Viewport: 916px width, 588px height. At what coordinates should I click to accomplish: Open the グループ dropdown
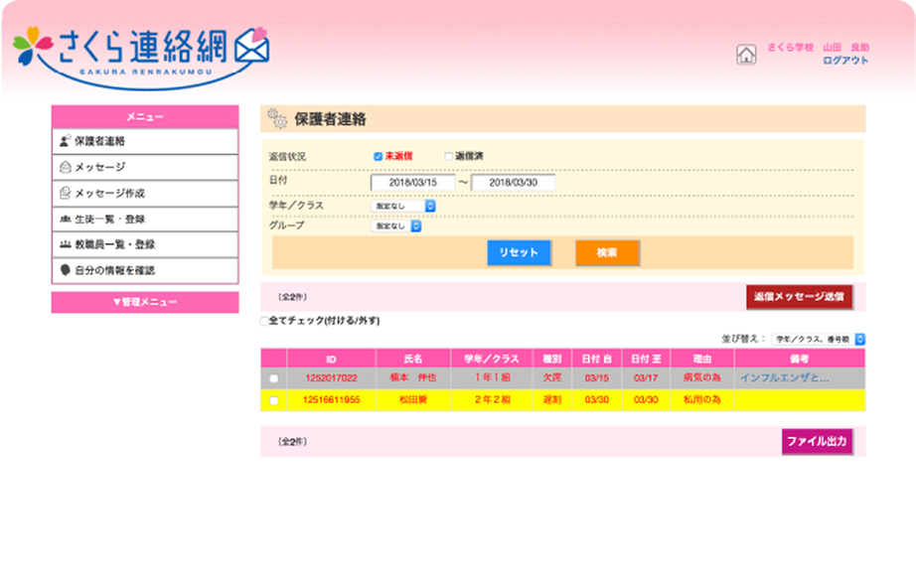coord(396,226)
